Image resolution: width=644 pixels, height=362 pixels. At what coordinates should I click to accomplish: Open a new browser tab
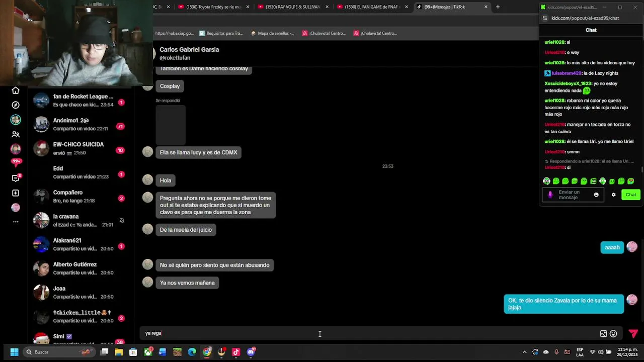[x=498, y=7]
